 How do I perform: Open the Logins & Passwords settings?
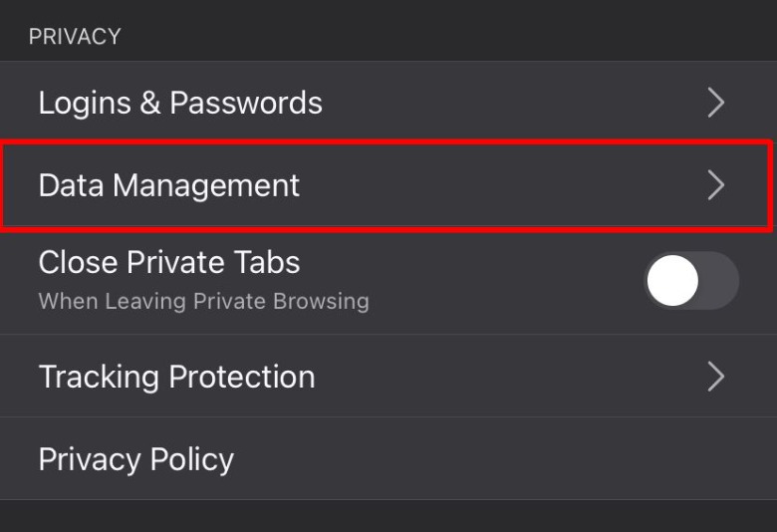click(387, 103)
